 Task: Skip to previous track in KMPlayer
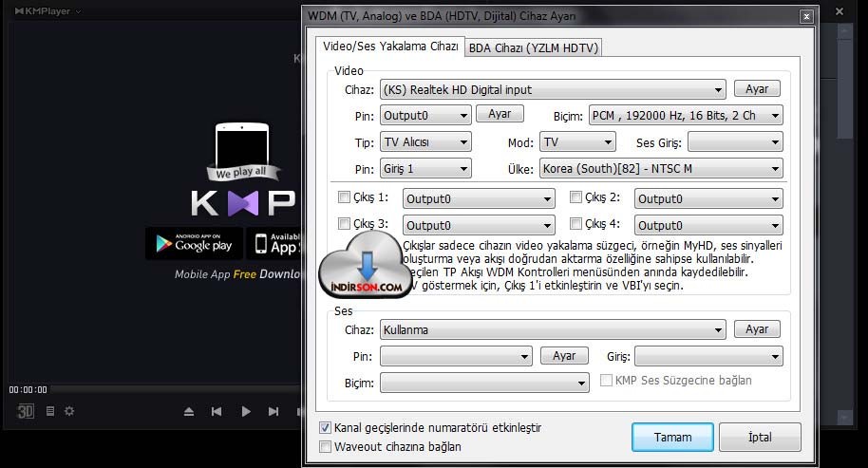click(217, 412)
